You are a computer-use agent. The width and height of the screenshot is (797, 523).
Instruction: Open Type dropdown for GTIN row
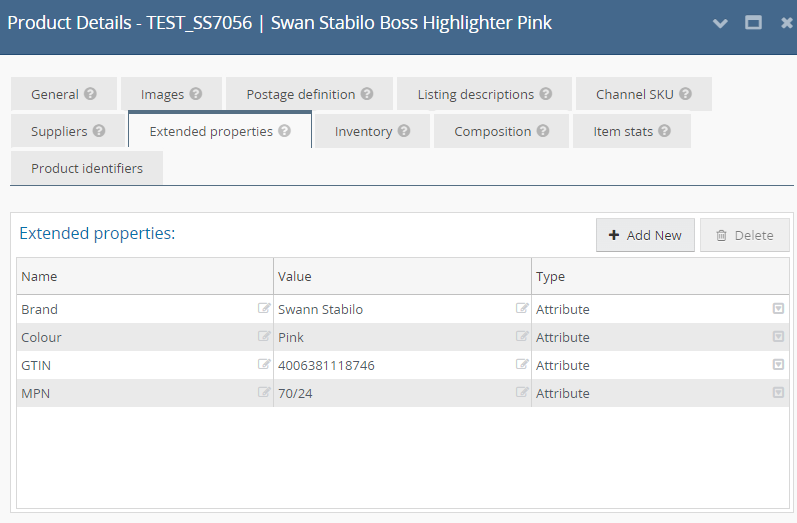[x=778, y=365]
